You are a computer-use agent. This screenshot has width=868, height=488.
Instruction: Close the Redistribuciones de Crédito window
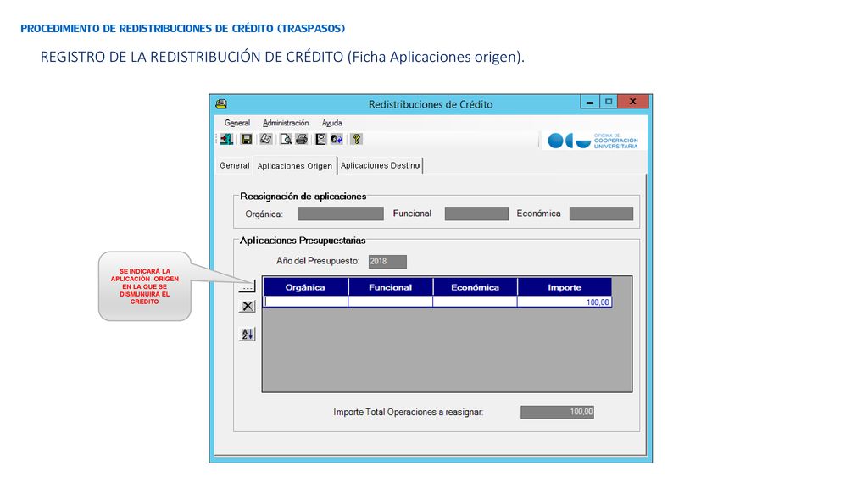(633, 102)
